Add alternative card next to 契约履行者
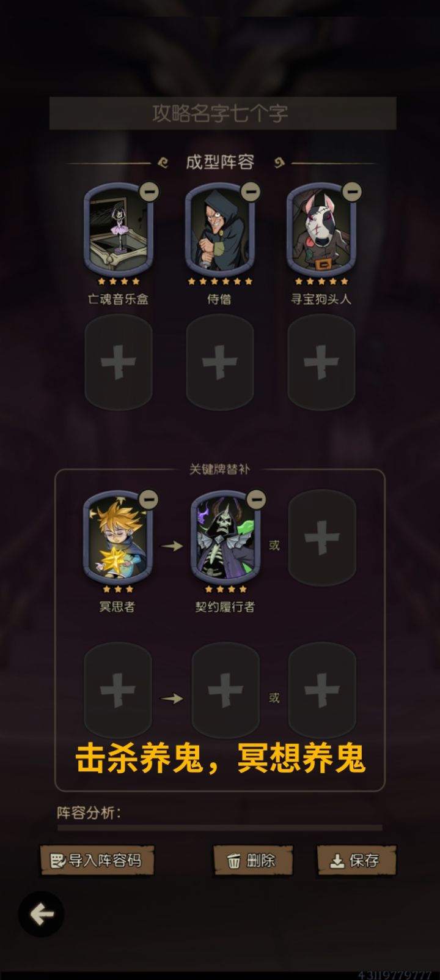The height and width of the screenshot is (980, 440). click(322, 538)
